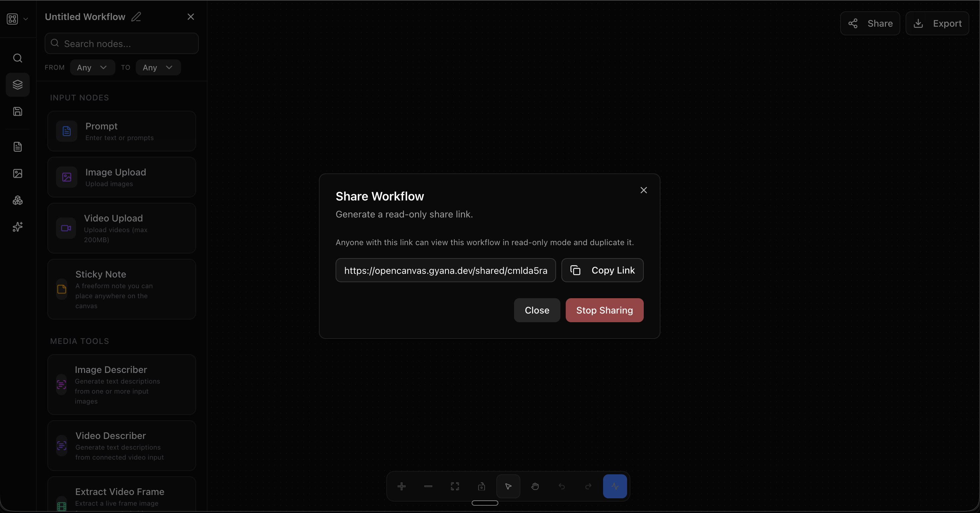The width and height of the screenshot is (980, 513).
Task: Open the TO Any dropdown
Action: (x=158, y=67)
